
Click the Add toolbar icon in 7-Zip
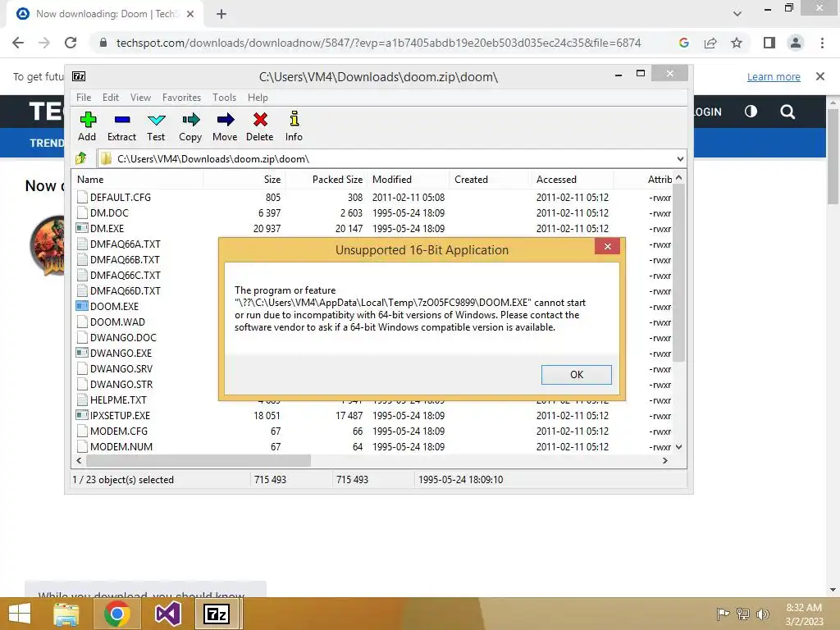coord(88,120)
